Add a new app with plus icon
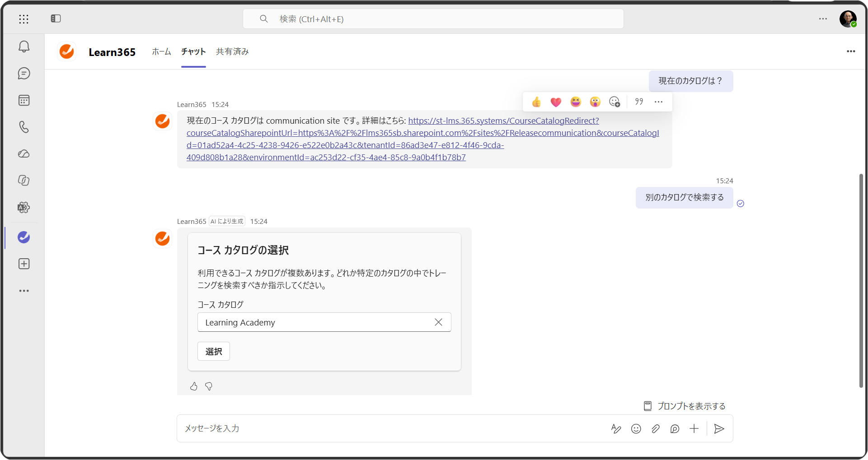 click(x=24, y=264)
